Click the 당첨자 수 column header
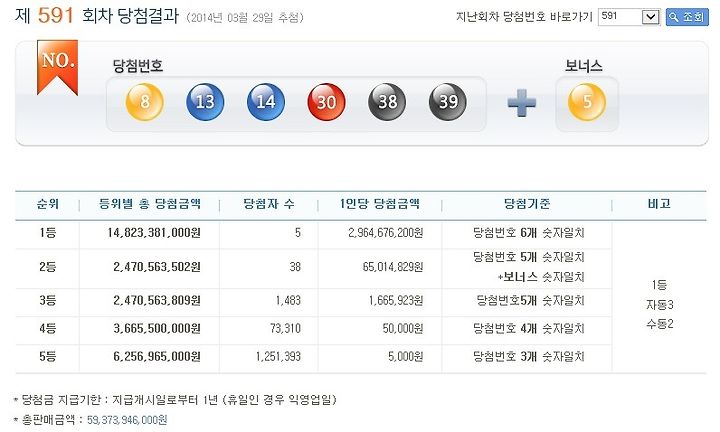 [x=269, y=204]
